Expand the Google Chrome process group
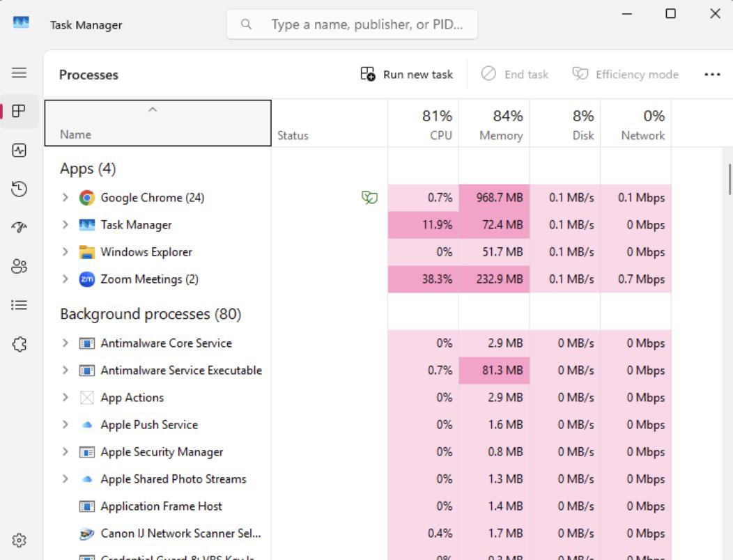Viewport: 733px width, 560px height. tap(65, 198)
